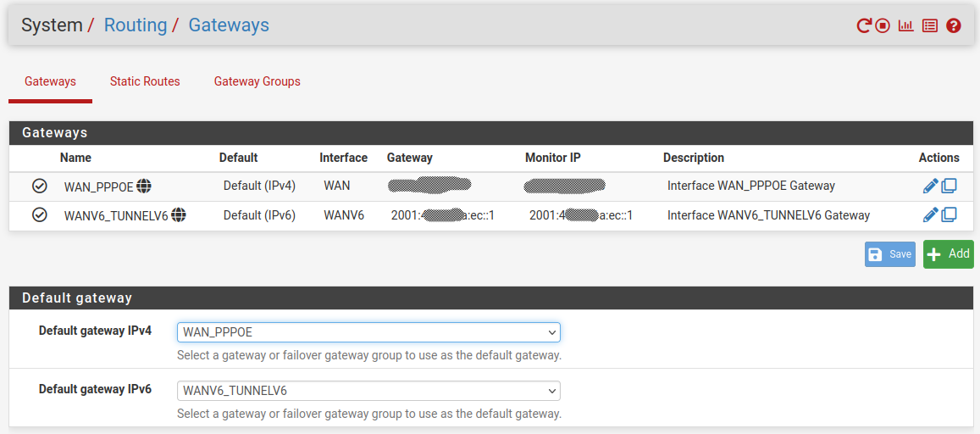The image size is (980, 434).
Task: Click the globe icon beside WAN_PPPOE
Action: coord(144,186)
